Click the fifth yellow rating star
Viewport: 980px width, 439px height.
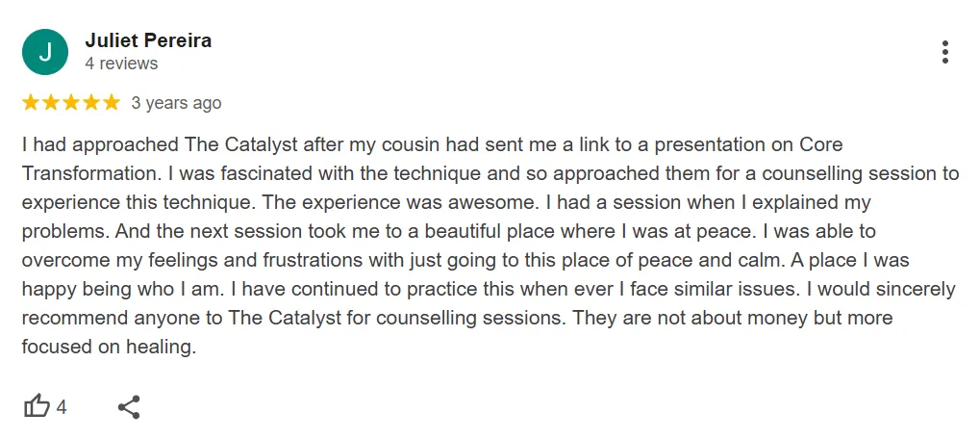[x=112, y=102]
